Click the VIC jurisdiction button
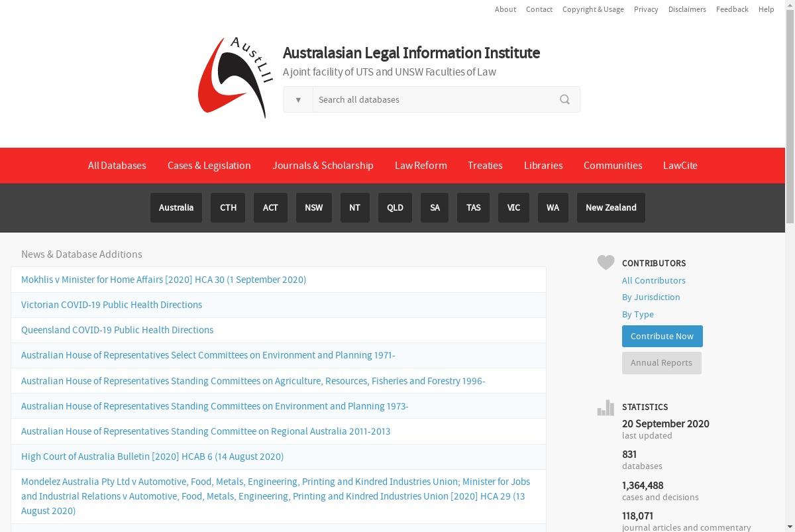 coord(513,207)
